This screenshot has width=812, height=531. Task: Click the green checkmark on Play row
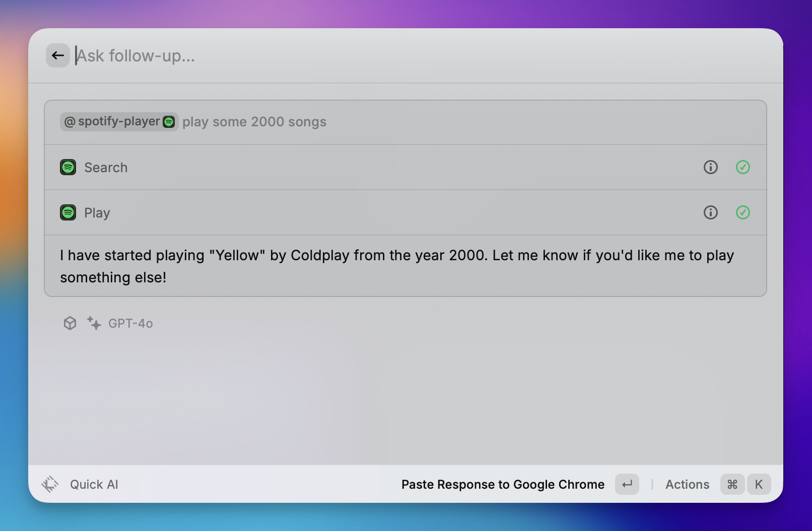742,212
